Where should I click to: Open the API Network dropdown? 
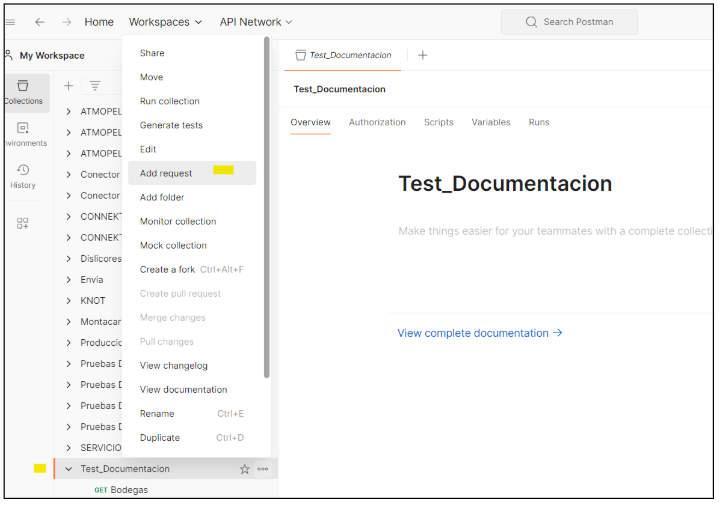[256, 22]
